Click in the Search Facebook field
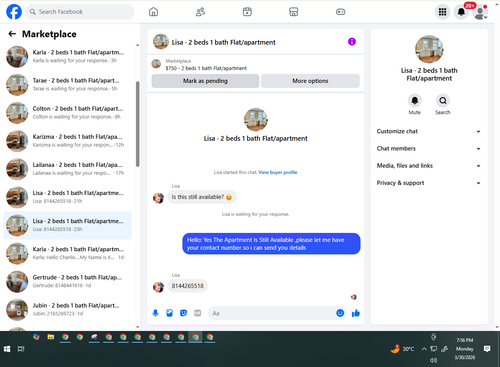 coord(80,12)
